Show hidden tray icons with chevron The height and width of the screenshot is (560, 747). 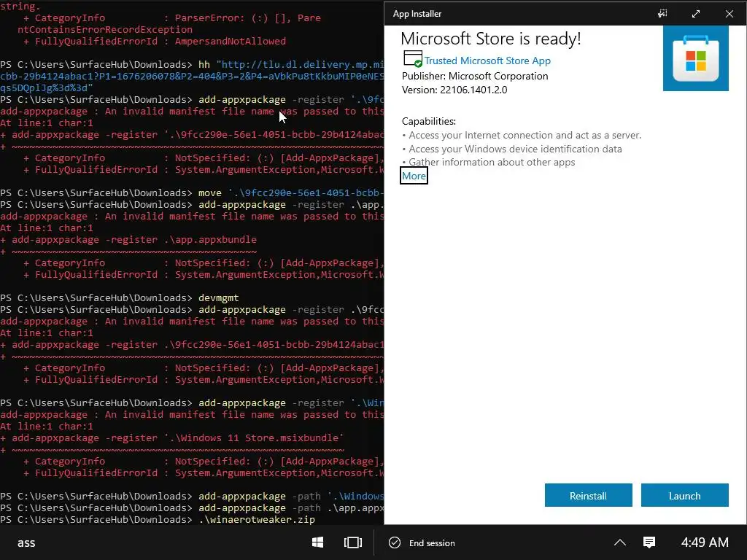[x=620, y=542]
